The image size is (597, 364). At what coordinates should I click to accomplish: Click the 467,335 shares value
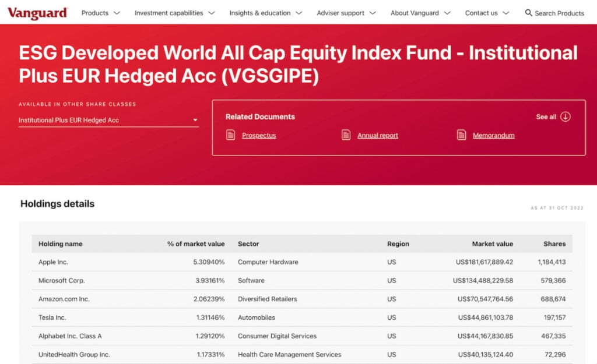(553, 336)
